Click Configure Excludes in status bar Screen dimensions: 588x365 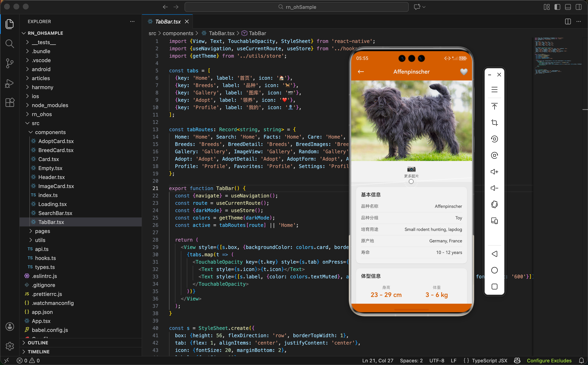(549, 361)
